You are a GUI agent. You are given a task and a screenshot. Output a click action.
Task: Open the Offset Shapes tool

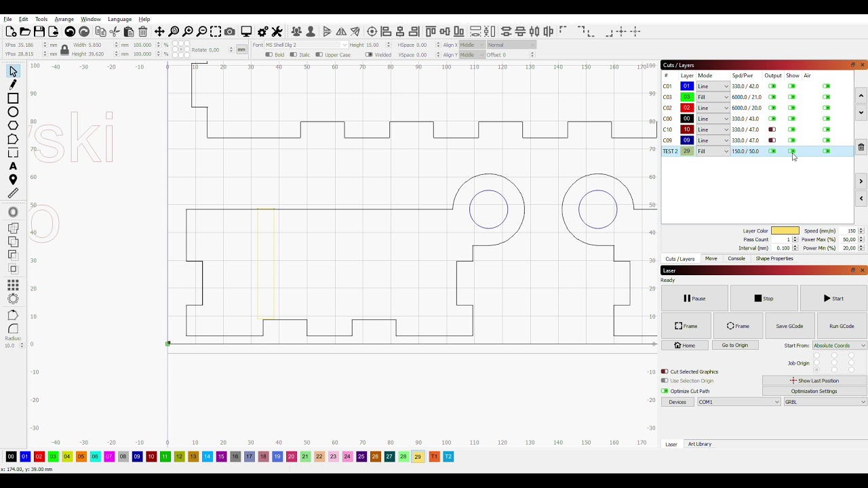pos(13,212)
